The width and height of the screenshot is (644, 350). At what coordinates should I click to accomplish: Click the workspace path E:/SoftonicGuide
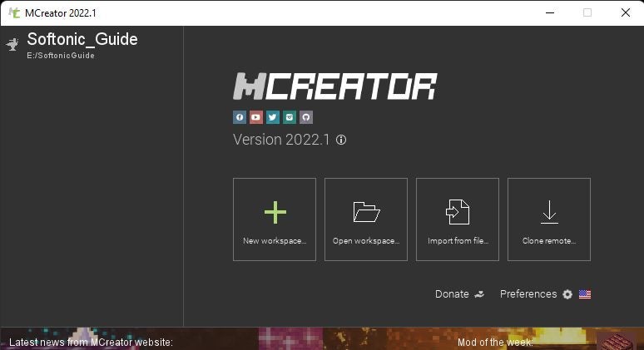(61, 56)
